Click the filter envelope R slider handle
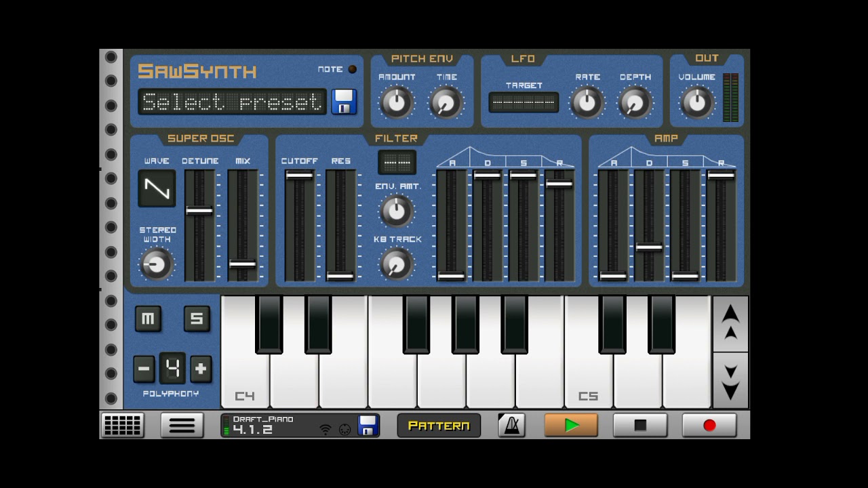 [559, 183]
